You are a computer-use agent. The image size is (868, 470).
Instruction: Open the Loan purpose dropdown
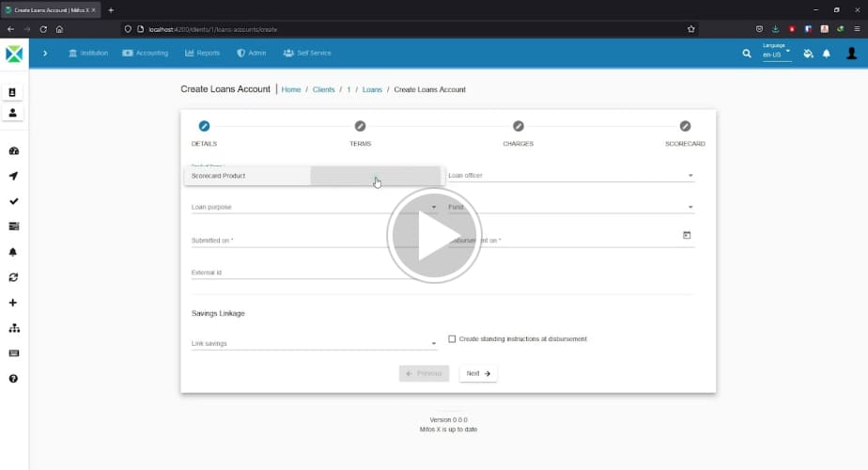[x=314, y=208]
